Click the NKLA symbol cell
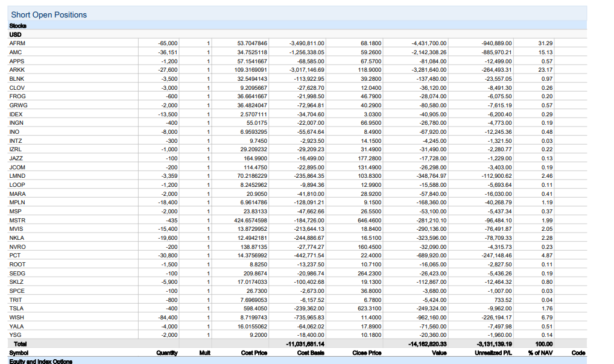 click(x=17, y=238)
